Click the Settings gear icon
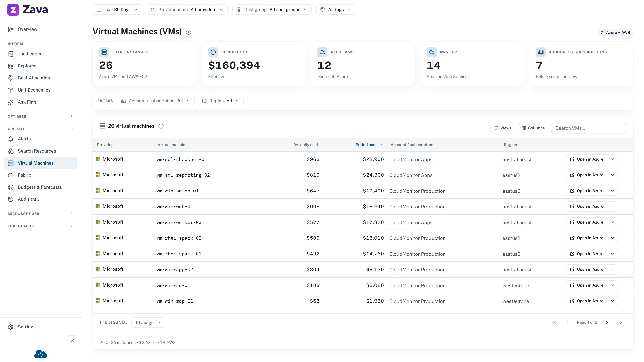The image size is (644, 362). pyautogui.click(x=11, y=327)
